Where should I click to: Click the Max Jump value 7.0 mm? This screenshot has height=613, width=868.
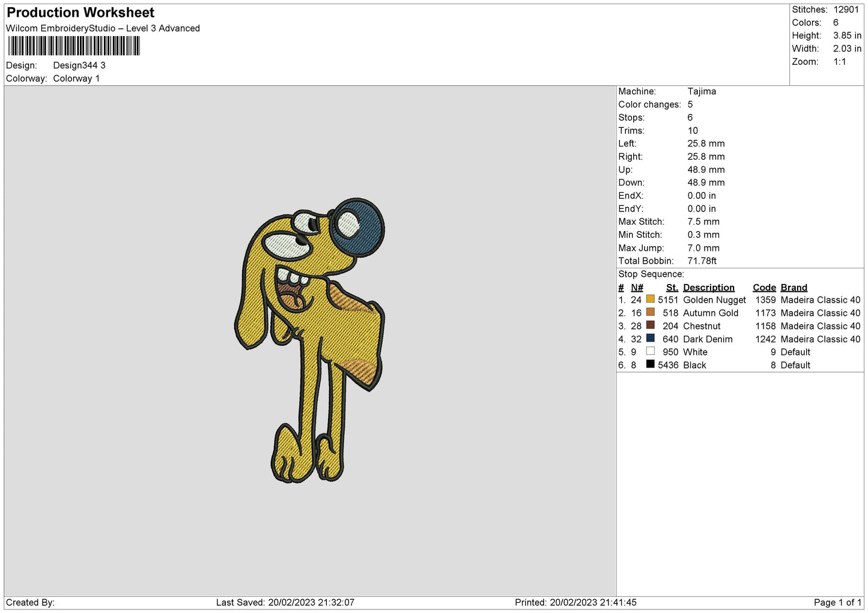point(703,248)
